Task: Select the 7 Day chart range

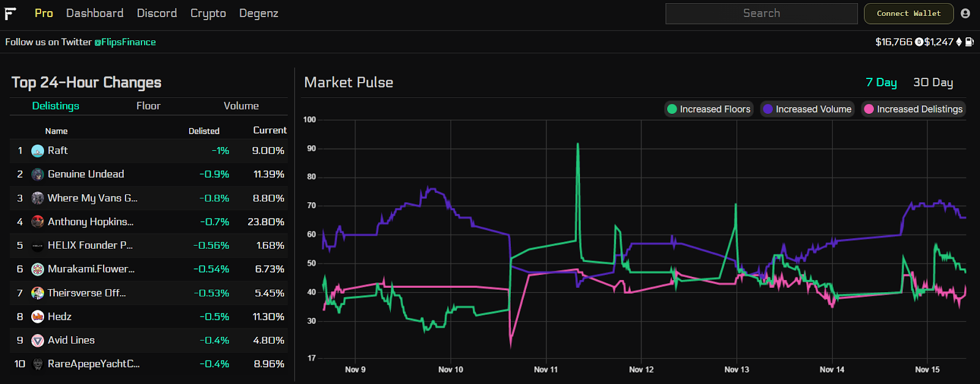Action: coord(881,83)
